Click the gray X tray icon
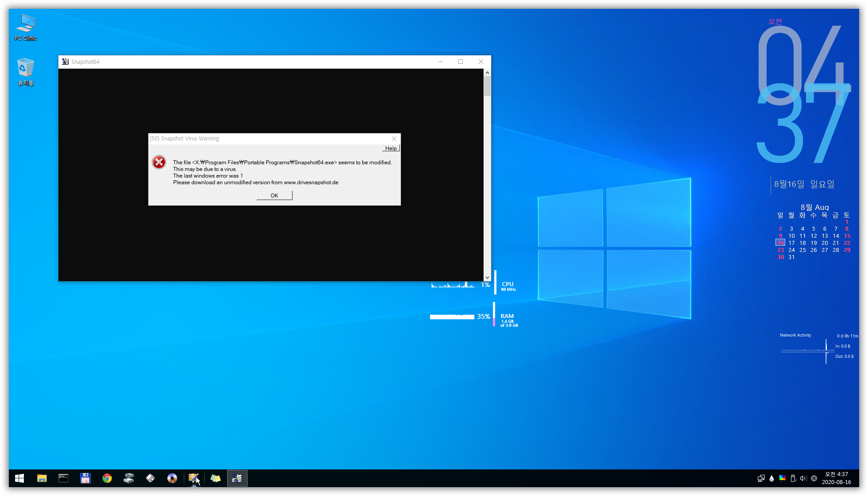868x496 pixels. coord(814,478)
